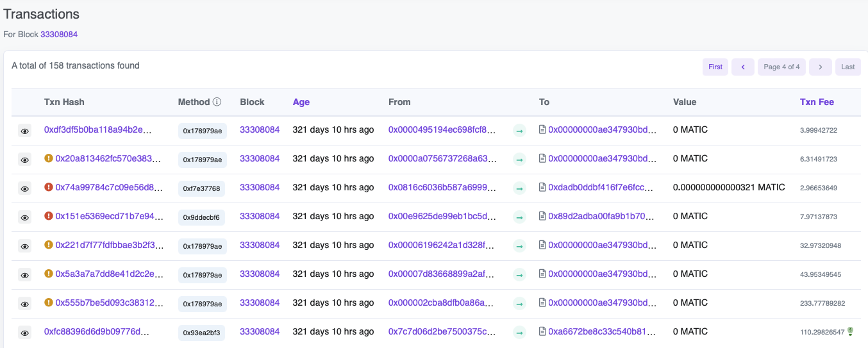This screenshot has height=348, width=868.
Task: Click eye icon for 0xdf3df5b0ba118a94b2e transaction
Action: pyautogui.click(x=24, y=131)
